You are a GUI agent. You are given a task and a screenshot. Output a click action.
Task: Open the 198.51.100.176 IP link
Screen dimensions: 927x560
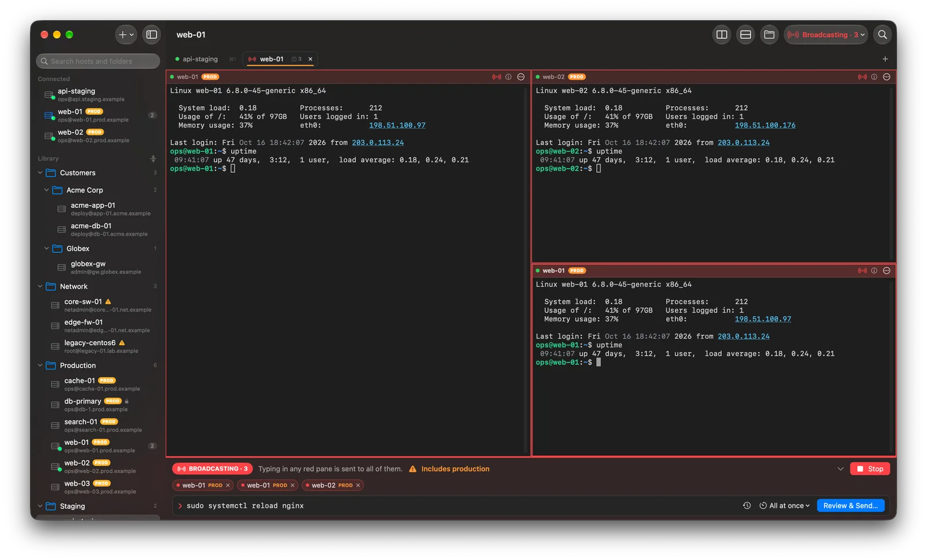(765, 126)
